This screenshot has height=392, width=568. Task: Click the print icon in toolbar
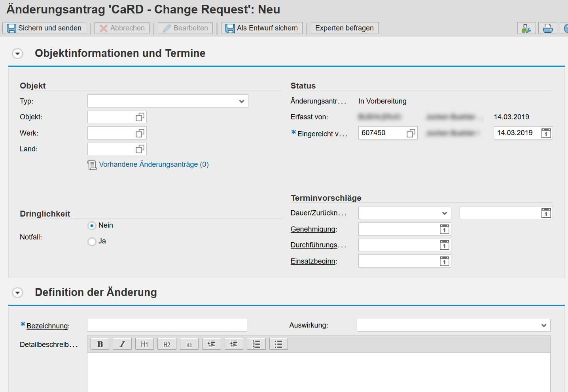coord(548,28)
